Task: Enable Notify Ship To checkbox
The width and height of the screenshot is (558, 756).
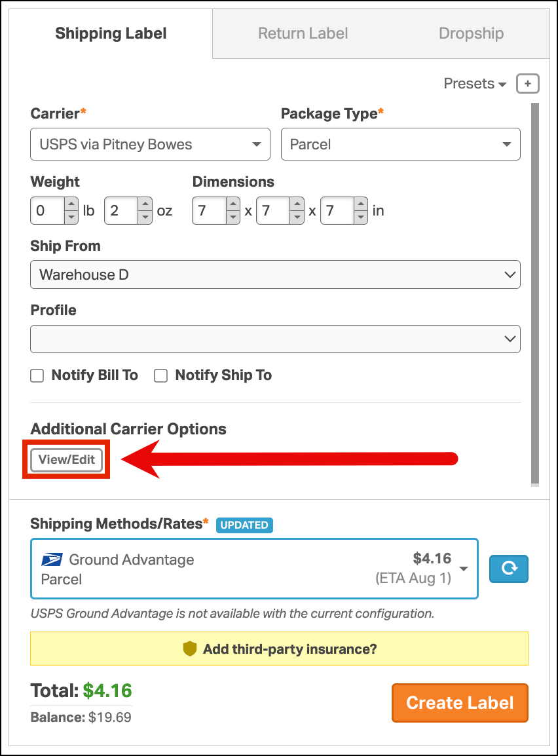Action: [x=161, y=375]
